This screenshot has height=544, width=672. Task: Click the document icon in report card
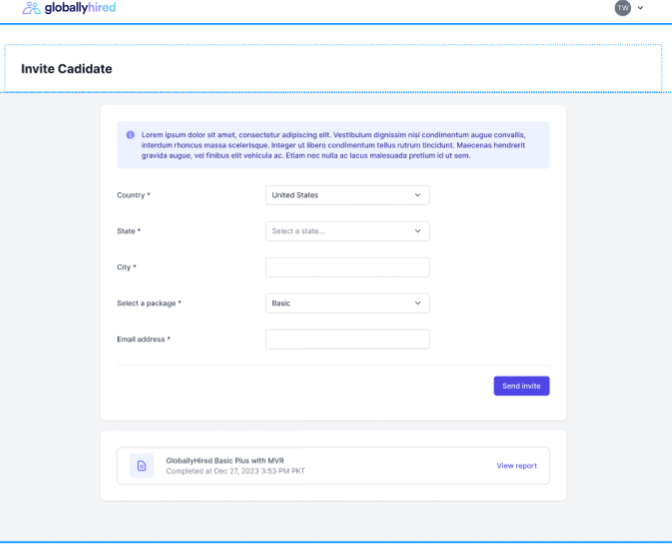pyautogui.click(x=141, y=466)
